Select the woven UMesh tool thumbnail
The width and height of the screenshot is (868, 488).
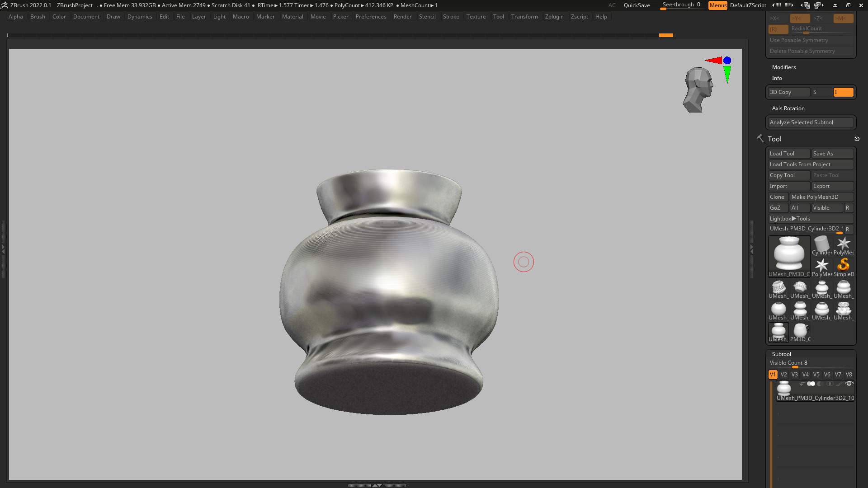click(x=778, y=289)
